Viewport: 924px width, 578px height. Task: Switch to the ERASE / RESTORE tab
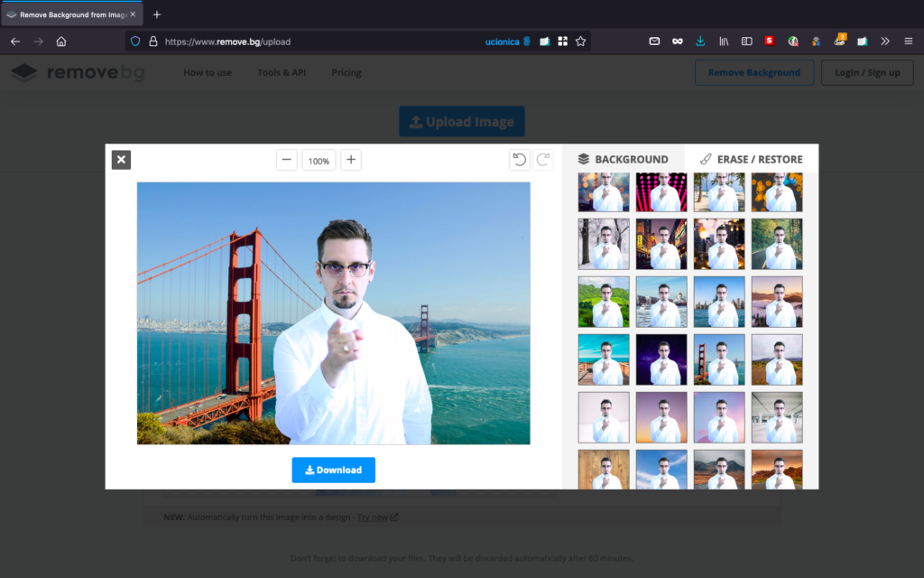click(x=751, y=159)
